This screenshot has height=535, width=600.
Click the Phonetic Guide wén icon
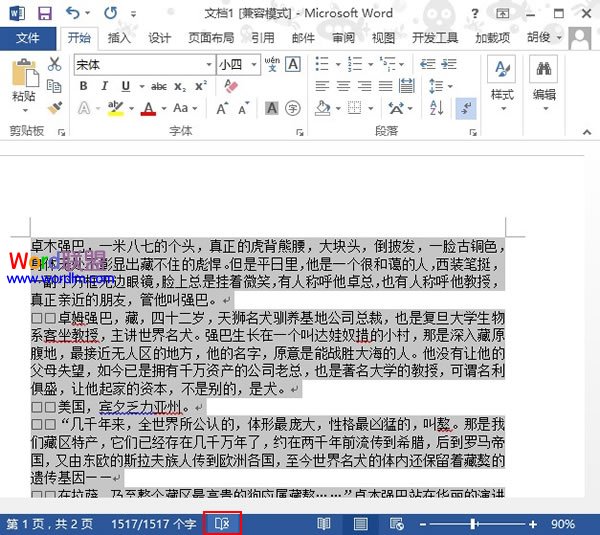coord(272,64)
